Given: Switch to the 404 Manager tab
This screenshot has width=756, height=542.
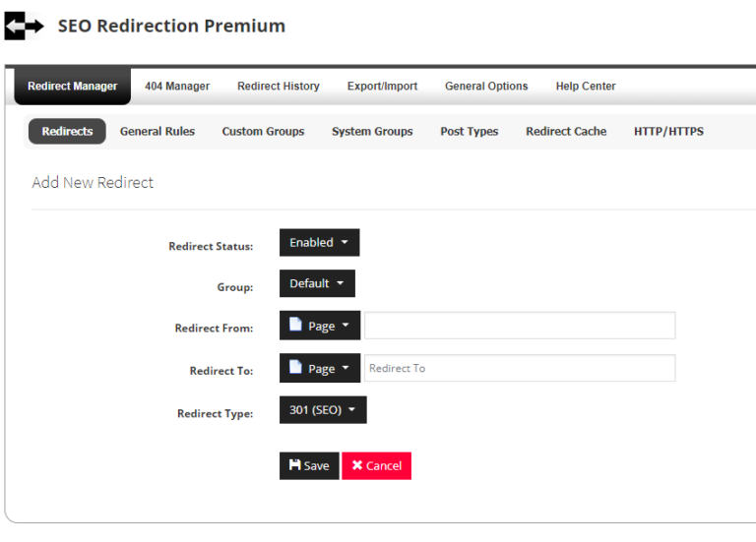Looking at the screenshot, I should point(177,87).
